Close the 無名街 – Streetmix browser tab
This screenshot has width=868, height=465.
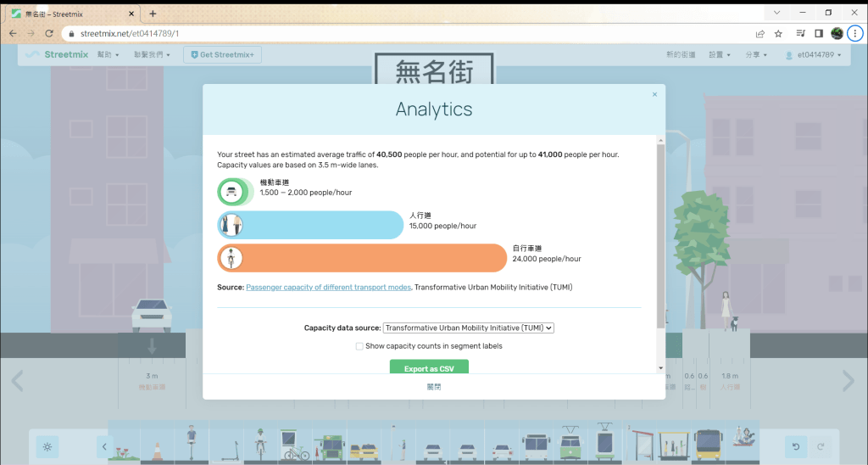(x=131, y=14)
